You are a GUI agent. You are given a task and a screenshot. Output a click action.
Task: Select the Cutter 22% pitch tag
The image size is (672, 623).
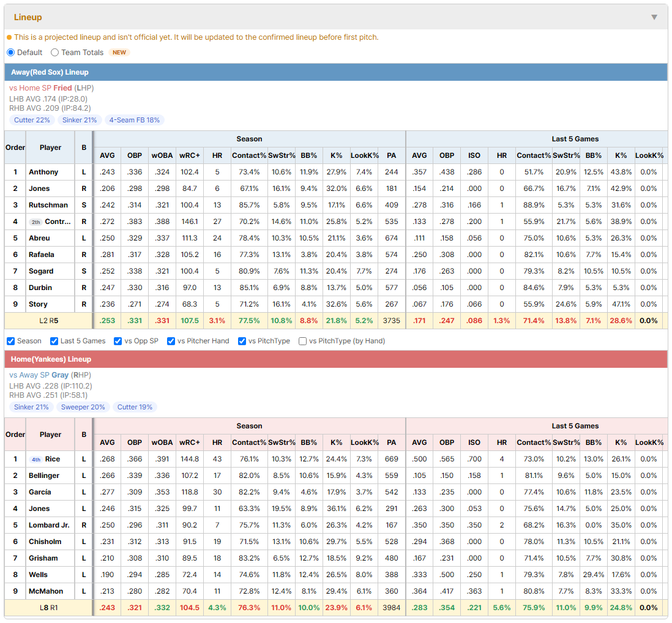32,120
